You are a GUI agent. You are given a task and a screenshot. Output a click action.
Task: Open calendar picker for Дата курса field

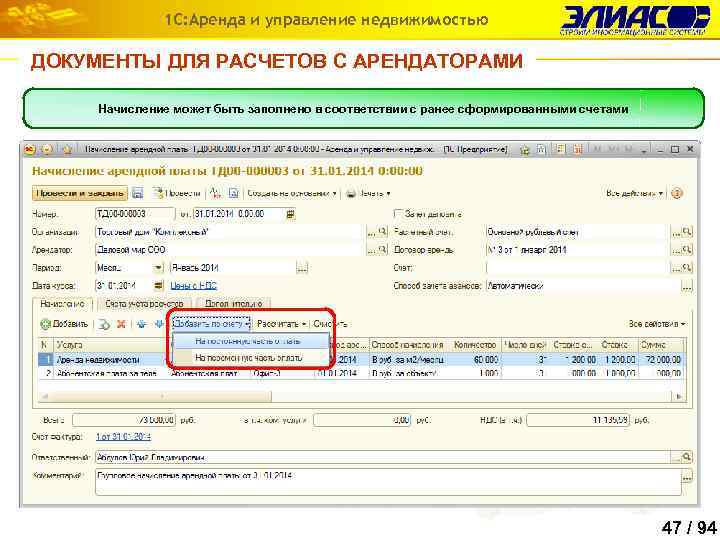(x=158, y=286)
